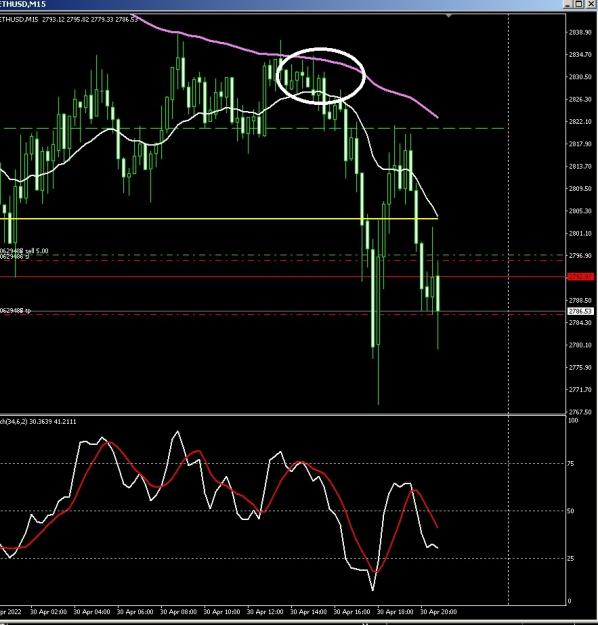This screenshot has width=598, height=625.
Task: Click the red stochastic signal line end
Action: (x=437, y=527)
